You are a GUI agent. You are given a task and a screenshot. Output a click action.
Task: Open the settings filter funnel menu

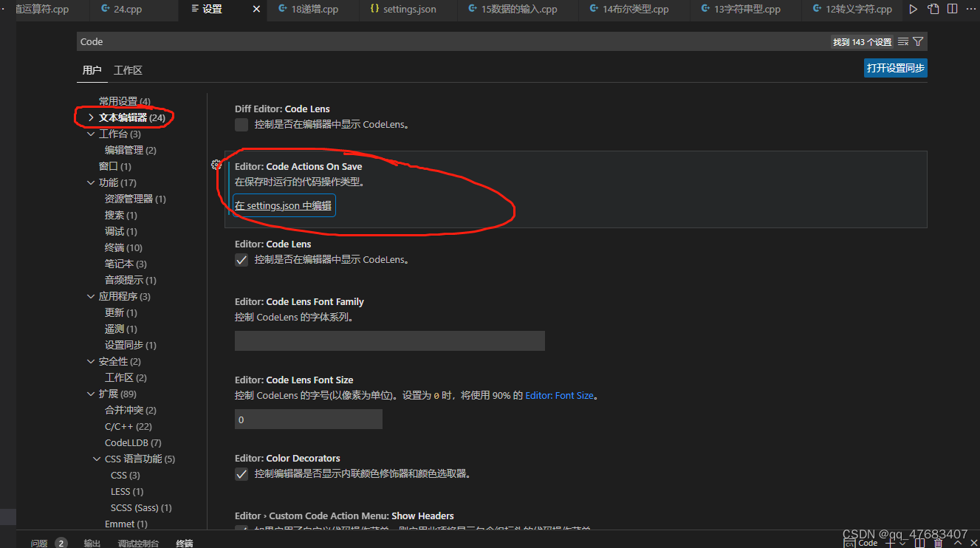918,42
